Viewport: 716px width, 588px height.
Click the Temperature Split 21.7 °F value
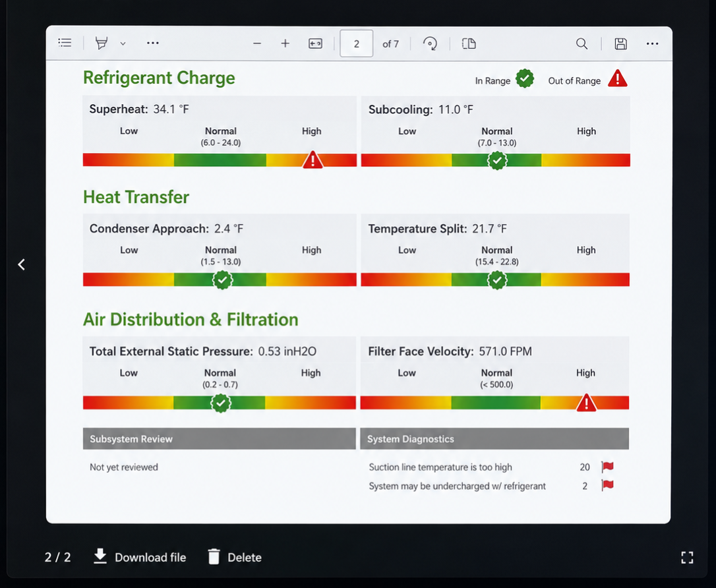pyautogui.click(x=489, y=229)
